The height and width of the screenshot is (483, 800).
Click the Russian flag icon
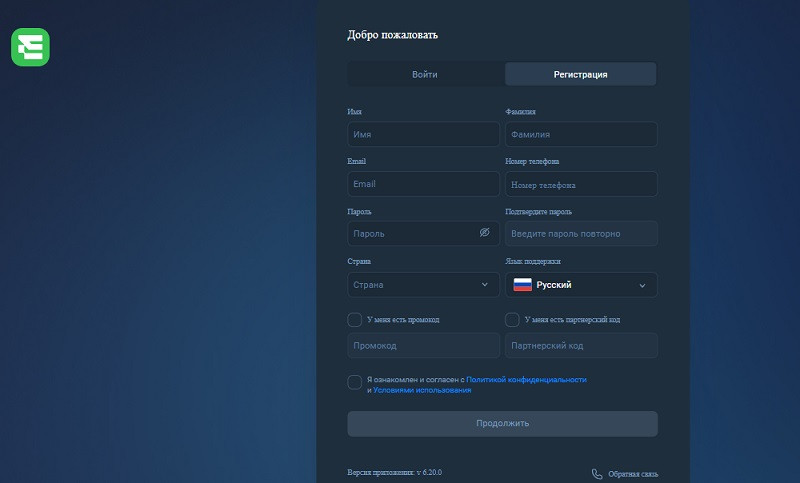click(x=522, y=285)
